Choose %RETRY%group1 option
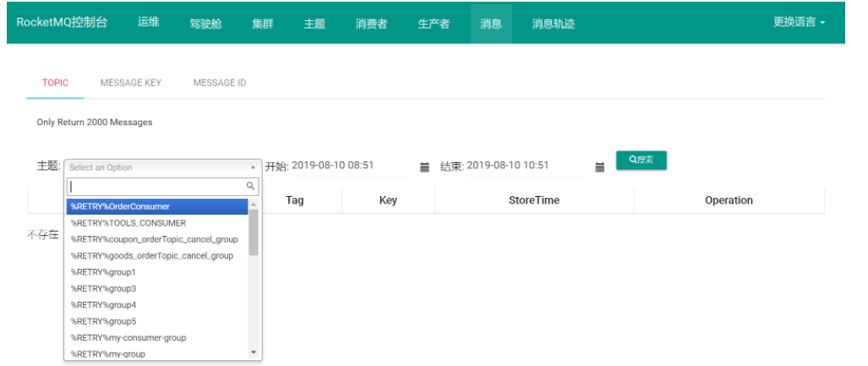The height and width of the screenshot is (366, 868). click(x=157, y=272)
